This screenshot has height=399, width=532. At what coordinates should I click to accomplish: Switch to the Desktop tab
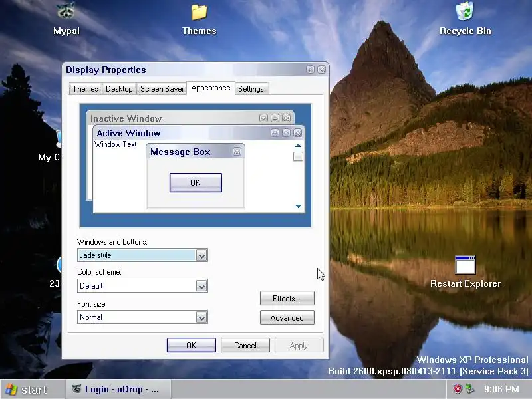pyautogui.click(x=119, y=89)
